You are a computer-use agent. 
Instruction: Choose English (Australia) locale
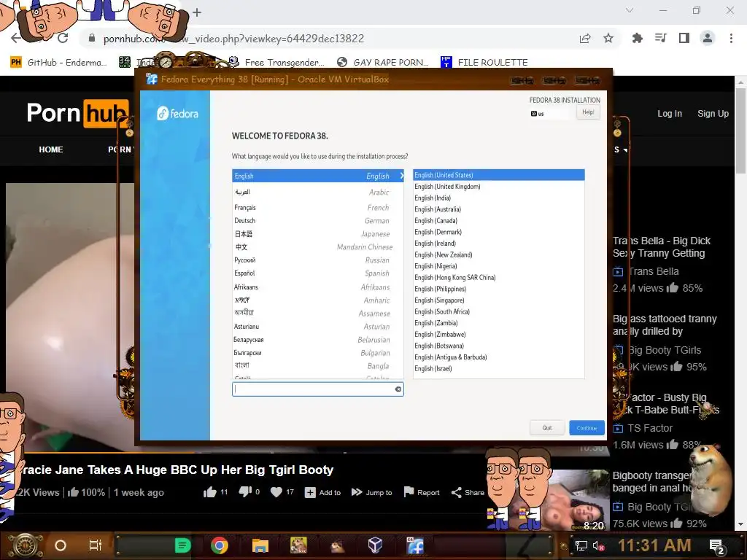tap(499, 209)
